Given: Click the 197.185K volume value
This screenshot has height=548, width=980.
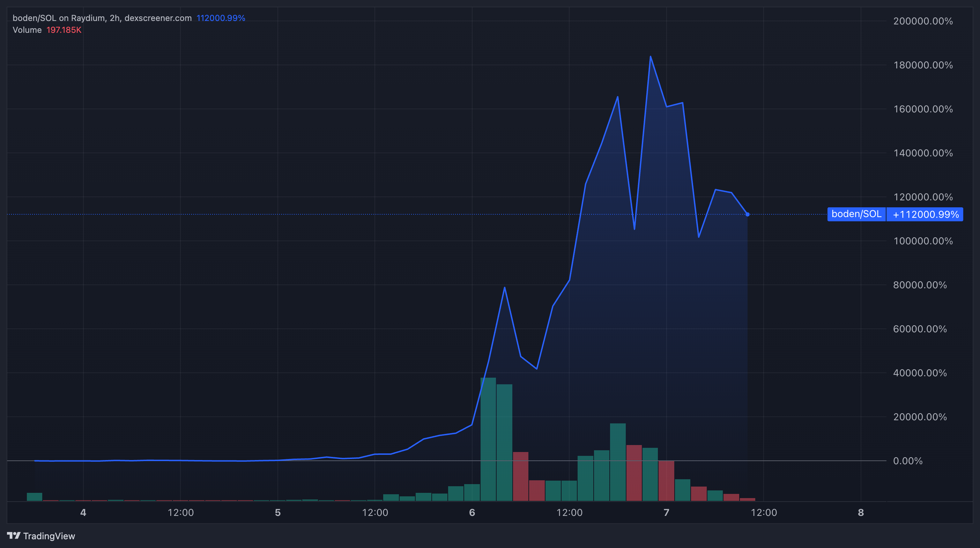Looking at the screenshot, I should (64, 30).
